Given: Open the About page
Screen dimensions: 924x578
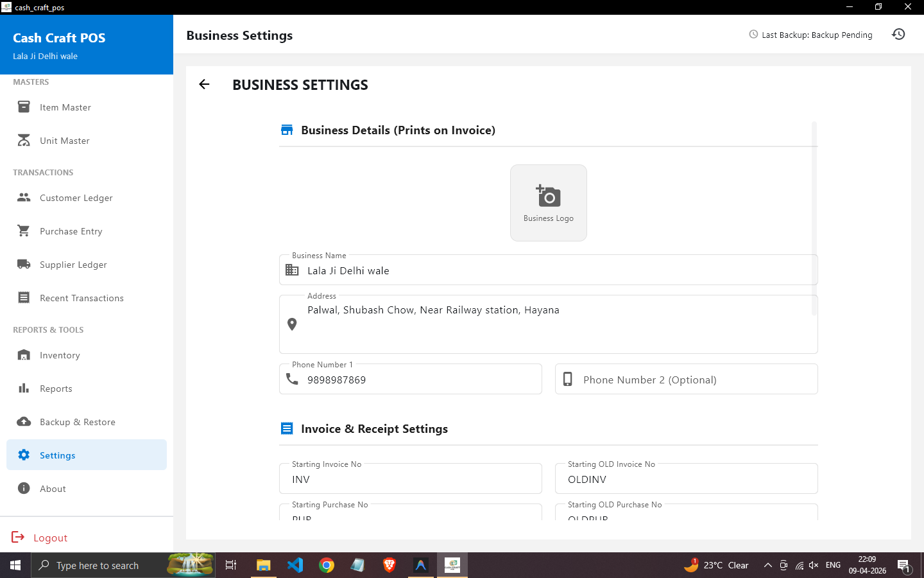Looking at the screenshot, I should (x=87, y=489).
